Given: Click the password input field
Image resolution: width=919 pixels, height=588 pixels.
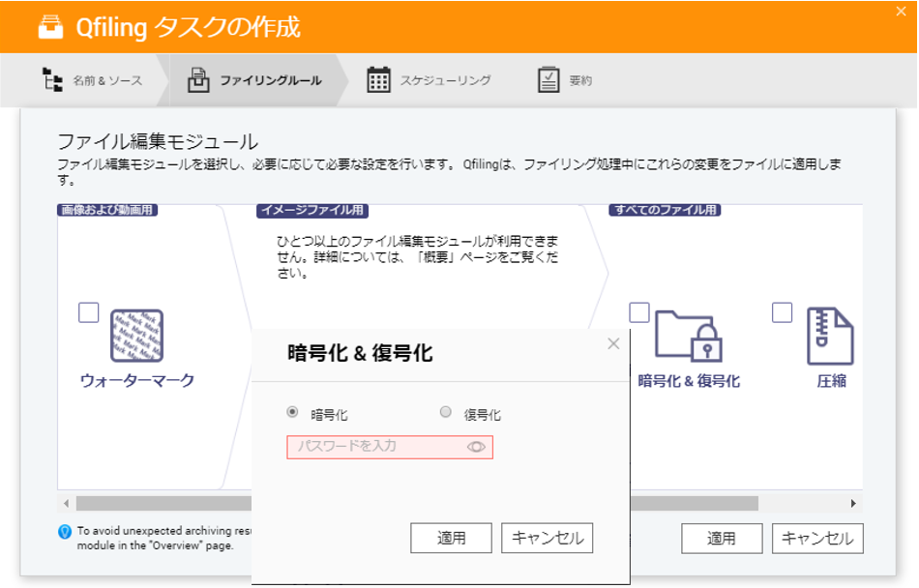Looking at the screenshot, I should tap(377, 447).
